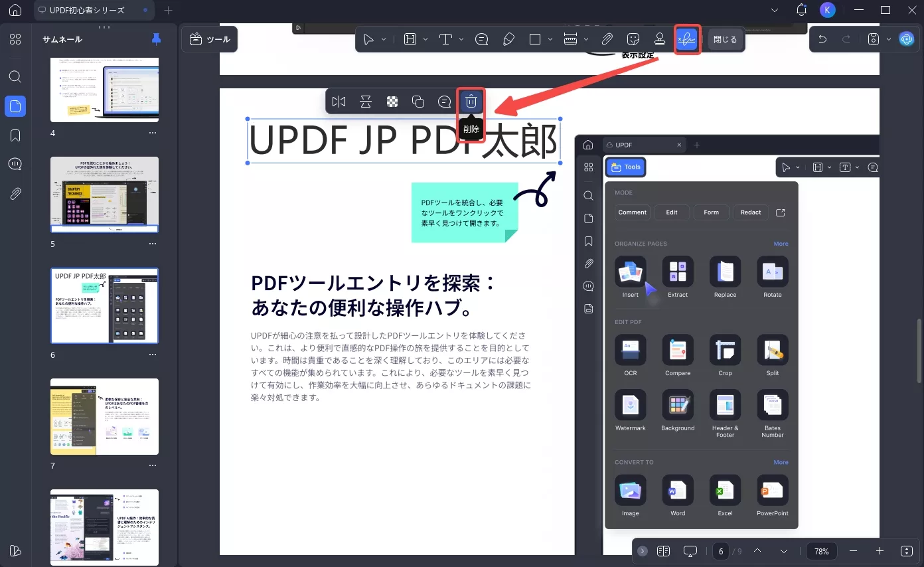Open the checkerboard opacity setting for signature
This screenshot has height=567, width=924.
tap(392, 102)
